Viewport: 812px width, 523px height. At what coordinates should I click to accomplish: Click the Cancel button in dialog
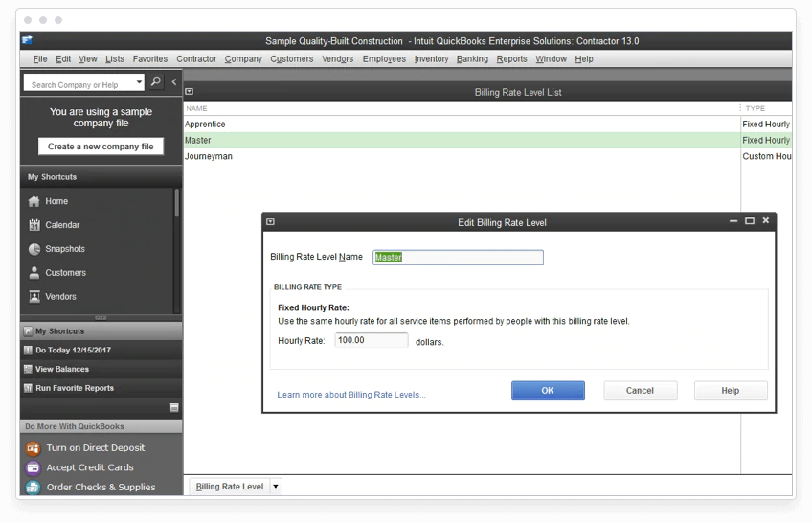coord(640,391)
